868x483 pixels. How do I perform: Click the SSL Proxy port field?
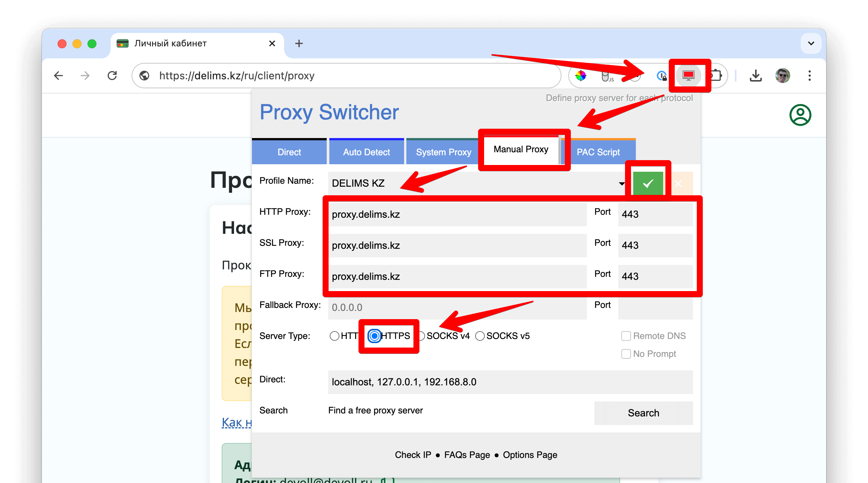[655, 245]
